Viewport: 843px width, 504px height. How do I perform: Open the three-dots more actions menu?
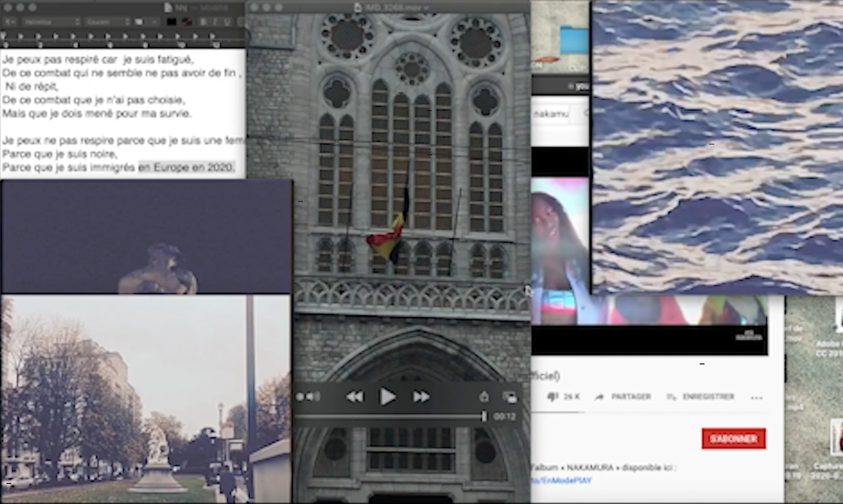756,398
